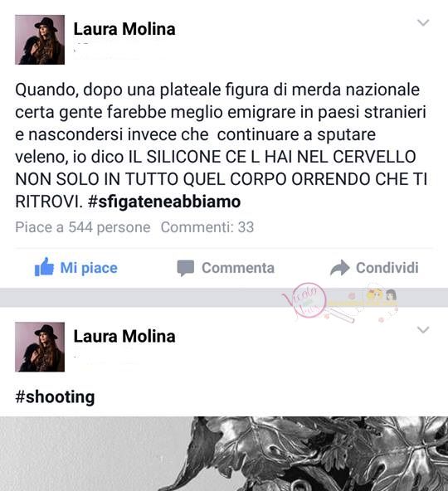View the list of 544 people who liked

click(x=83, y=227)
